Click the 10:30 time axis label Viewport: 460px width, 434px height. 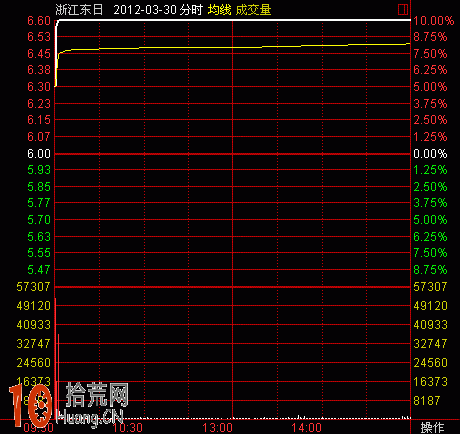[128, 428]
